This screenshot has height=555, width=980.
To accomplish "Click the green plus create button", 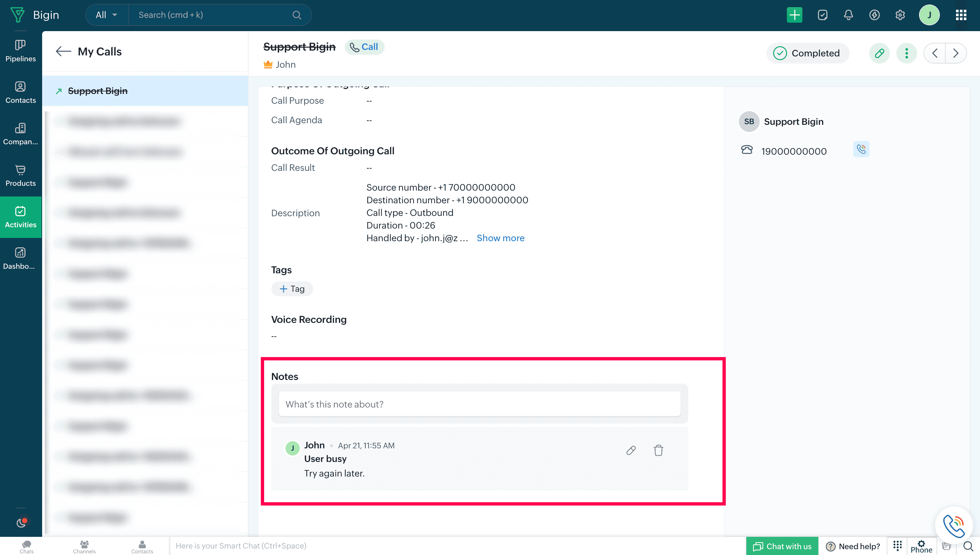I will (x=794, y=15).
